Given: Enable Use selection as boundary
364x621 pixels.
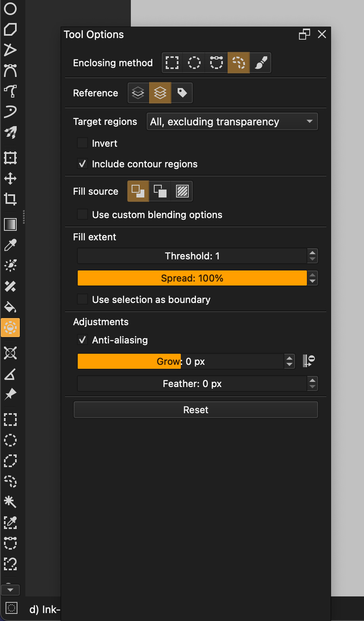Looking at the screenshot, I should point(82,299).
